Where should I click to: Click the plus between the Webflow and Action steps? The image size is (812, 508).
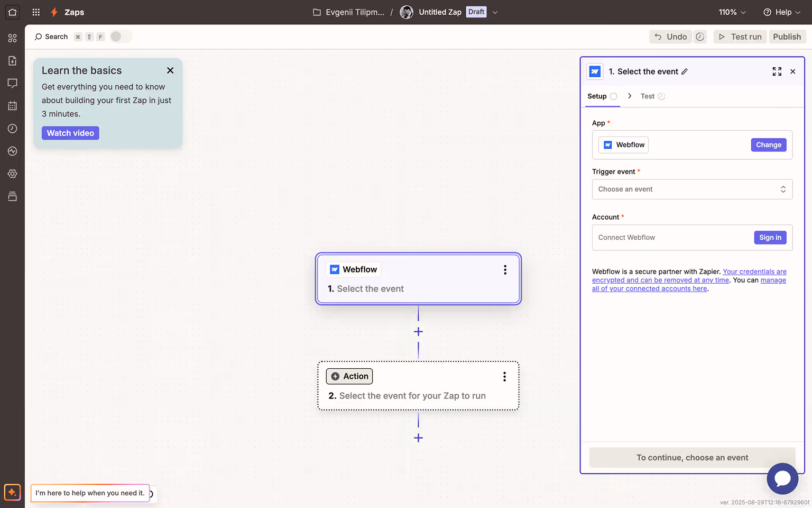pyautogui.click(x=418, y=331)
